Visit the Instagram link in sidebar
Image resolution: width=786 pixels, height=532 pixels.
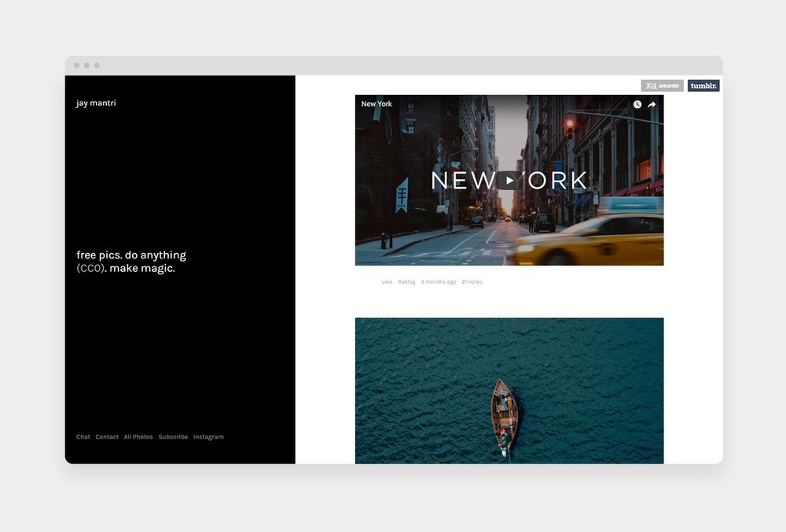(x=208, y=437)
